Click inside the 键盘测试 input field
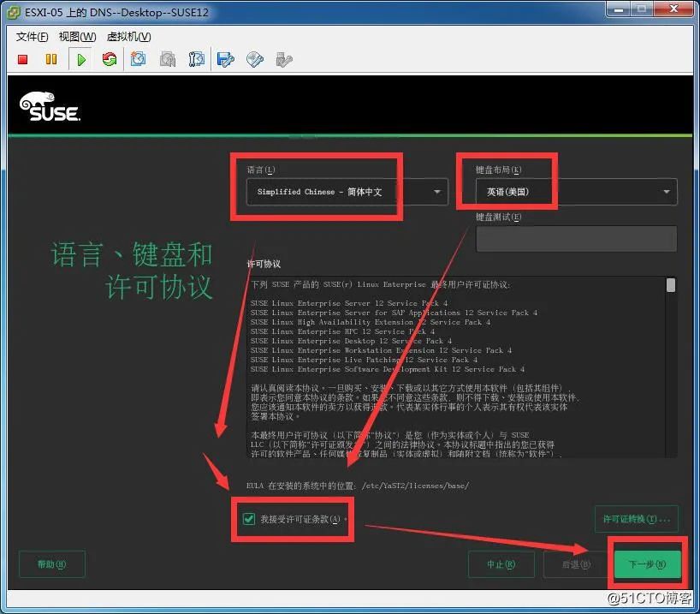The width and height of the screenshot is (700, 614). [x=576, y=239]
